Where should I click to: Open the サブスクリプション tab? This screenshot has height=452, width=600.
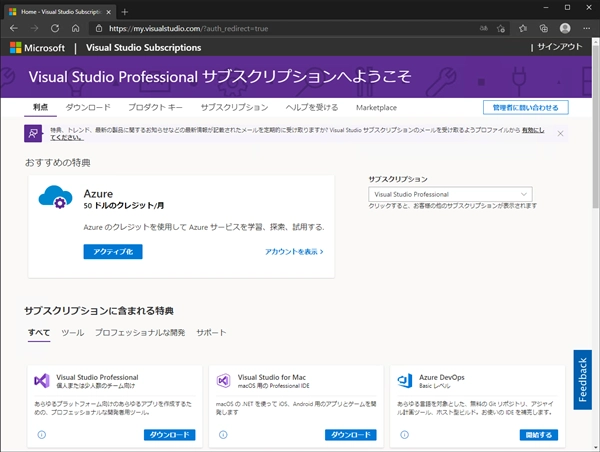tap(235, 107)
